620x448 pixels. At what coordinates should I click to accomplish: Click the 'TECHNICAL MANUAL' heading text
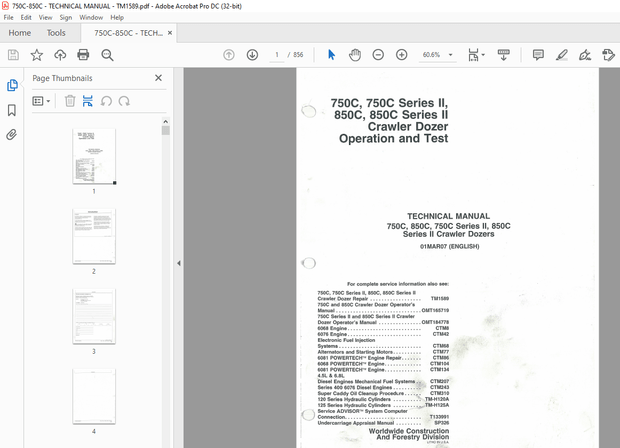point(448,216)
